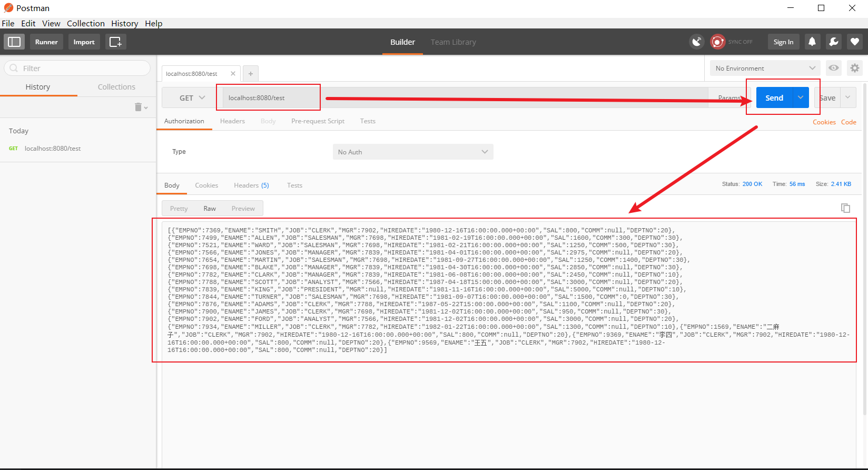Screen dimensions: 868x470
Task: Open the interceptor satellite icon
Action: [697, 42]
